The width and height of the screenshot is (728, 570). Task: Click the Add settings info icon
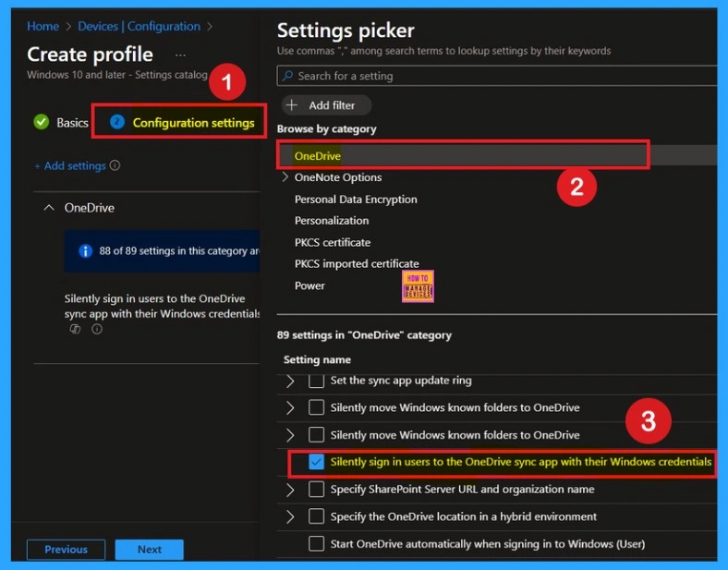115,165
